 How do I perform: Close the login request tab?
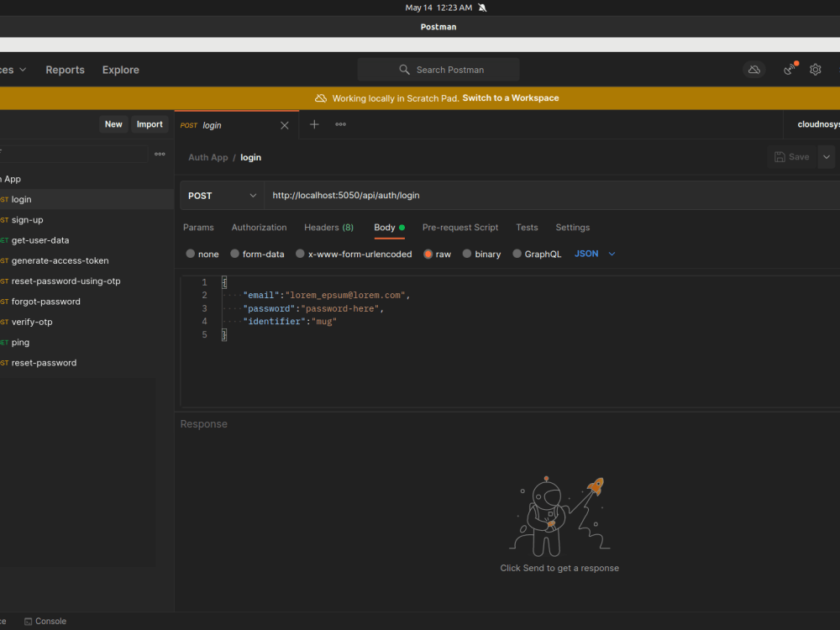click(285, 125)
